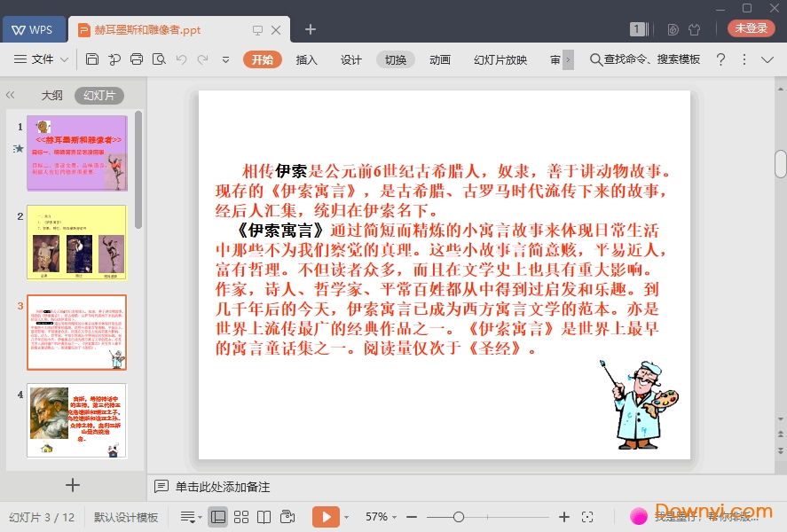
Task: Click the Save icon in quick toolbar
Action: [92, 59]
